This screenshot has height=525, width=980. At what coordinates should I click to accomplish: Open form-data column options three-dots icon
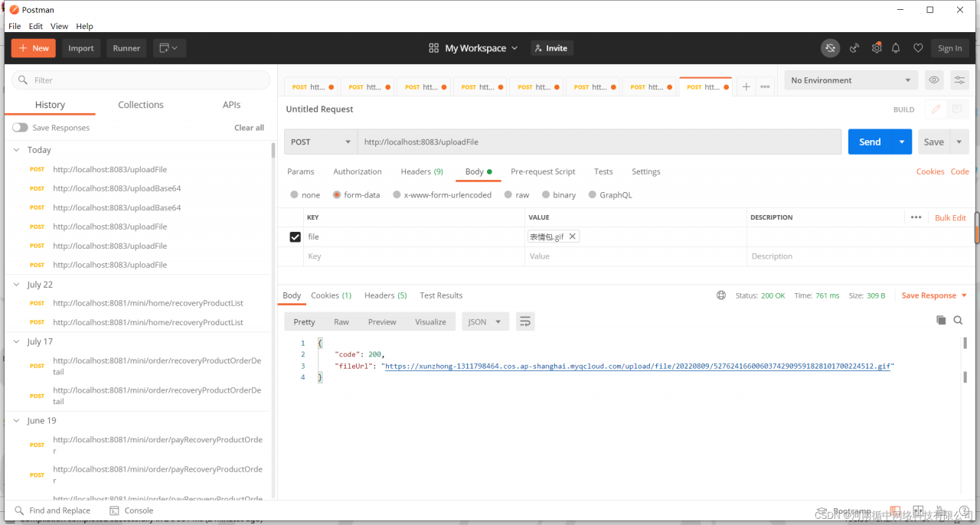(916, 217)
